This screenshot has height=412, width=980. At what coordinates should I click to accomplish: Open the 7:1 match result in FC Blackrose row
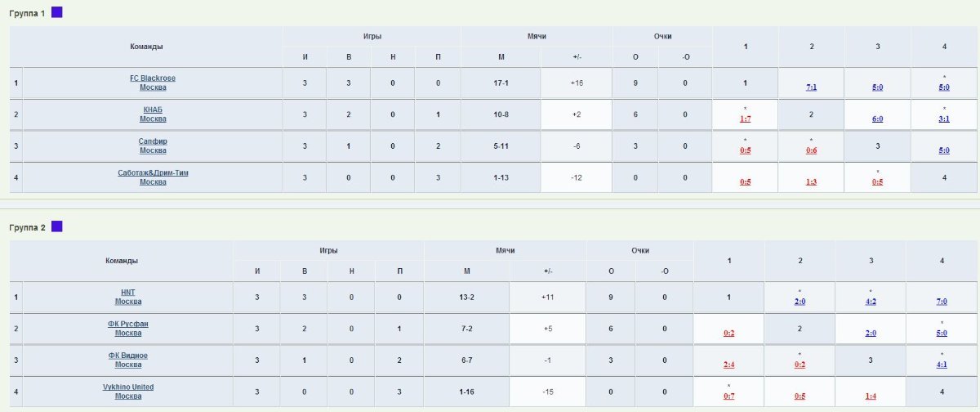click(x=811, y=87)
